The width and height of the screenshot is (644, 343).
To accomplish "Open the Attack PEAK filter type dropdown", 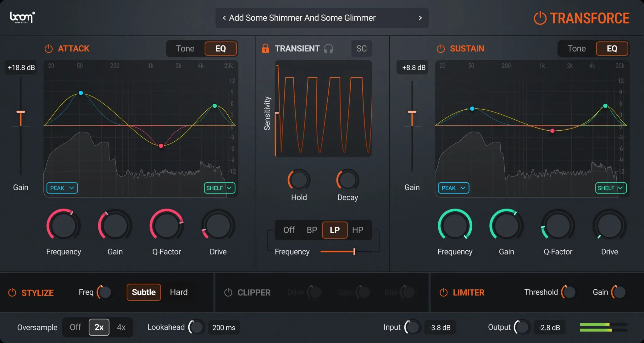I will point(62,188).
